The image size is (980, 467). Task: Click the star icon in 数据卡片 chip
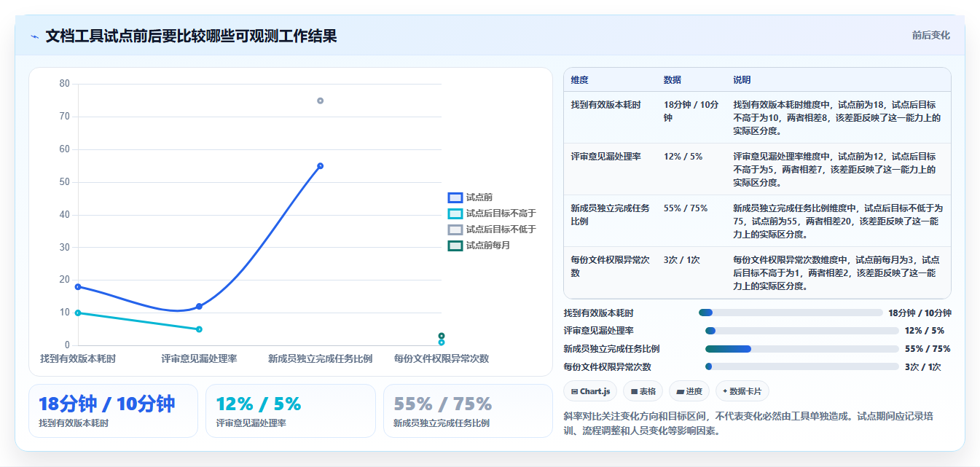click(x=725, y=391)
